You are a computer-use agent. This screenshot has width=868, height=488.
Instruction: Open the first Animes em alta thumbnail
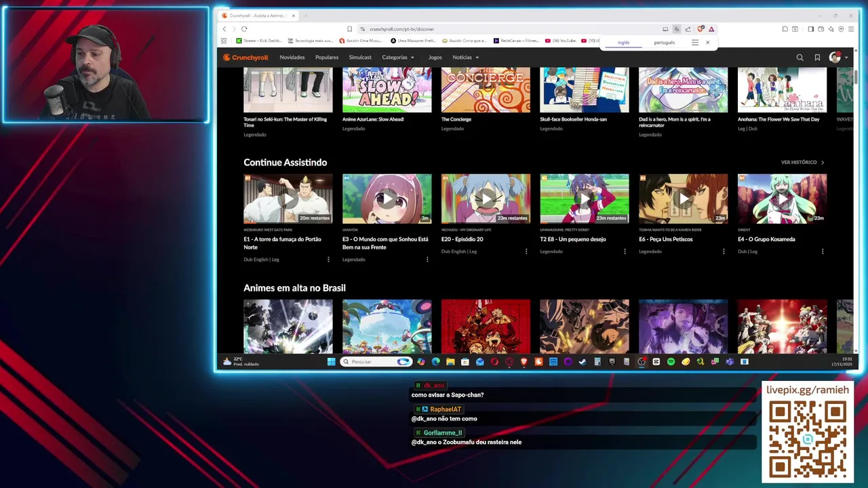pyautogui.click(x=288, y=326)
